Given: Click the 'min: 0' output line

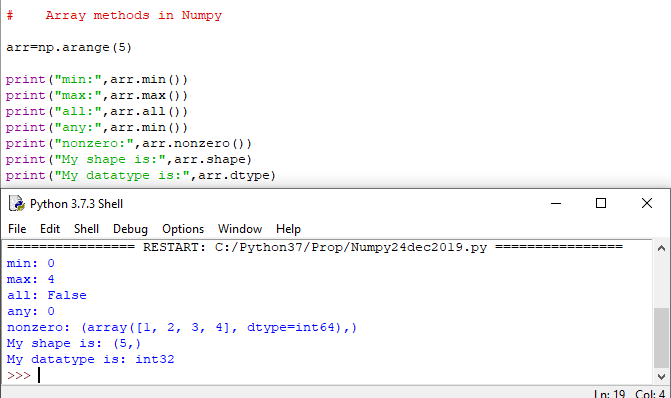Looking at the screenshot, I should [x=31, y=263].
